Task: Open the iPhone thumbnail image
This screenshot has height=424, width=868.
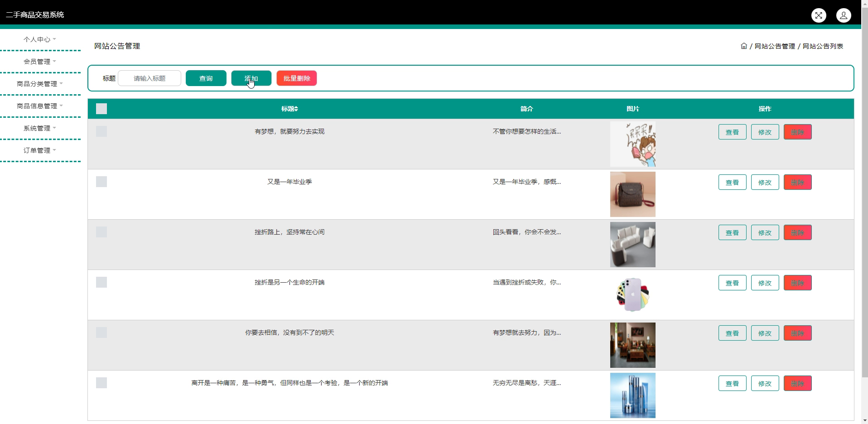Action: point(633,295)
